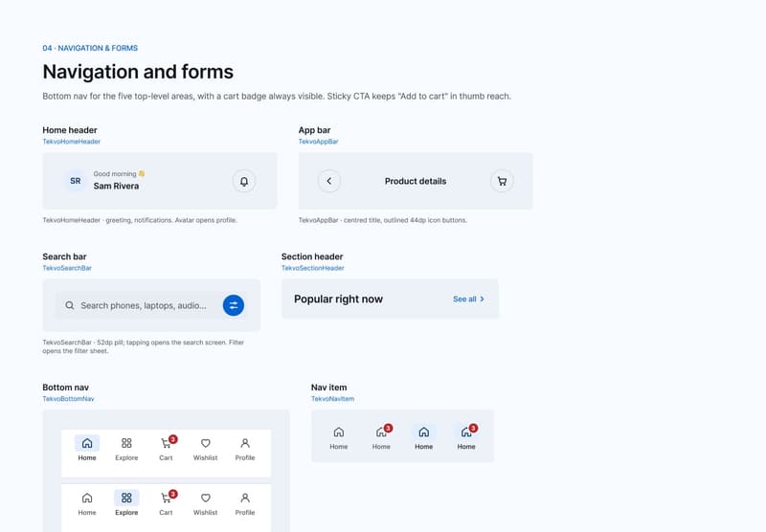Click the Nav item section title
766x532 pixels.
pyautogui.click(x=328, y=388)
